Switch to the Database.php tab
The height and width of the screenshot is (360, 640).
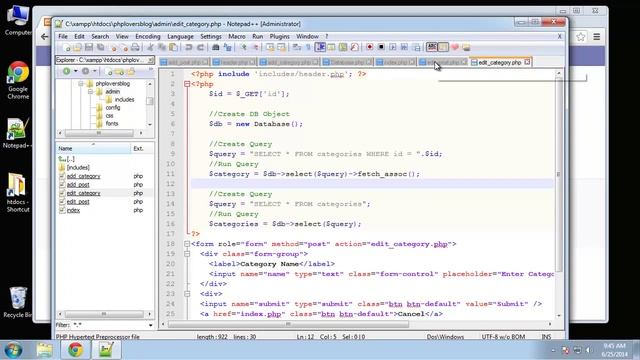[x=347, y=62]
